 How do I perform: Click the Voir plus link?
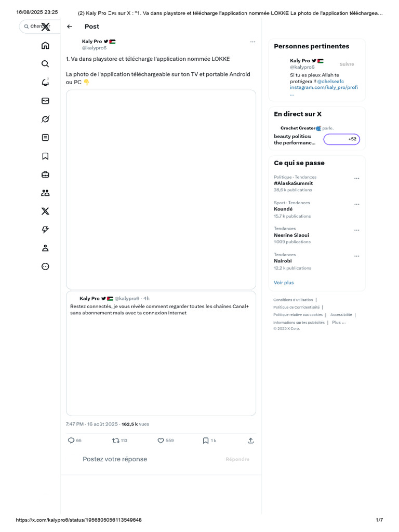284,283
